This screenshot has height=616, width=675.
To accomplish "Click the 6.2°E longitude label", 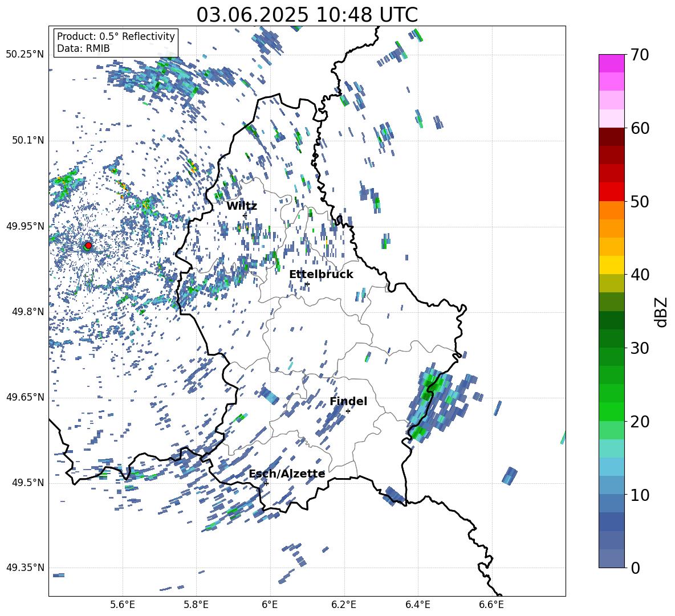I will pos(344,605).
